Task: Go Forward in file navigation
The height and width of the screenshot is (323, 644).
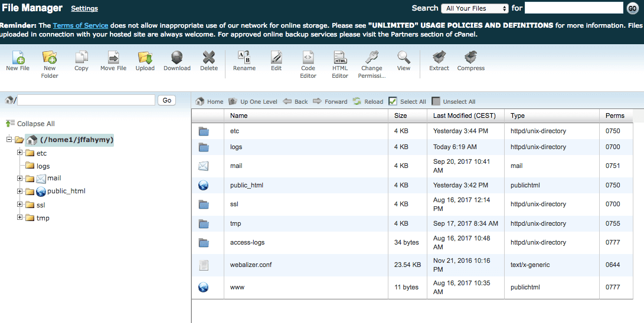Action: pyautogui.click(x=330, y=101)
